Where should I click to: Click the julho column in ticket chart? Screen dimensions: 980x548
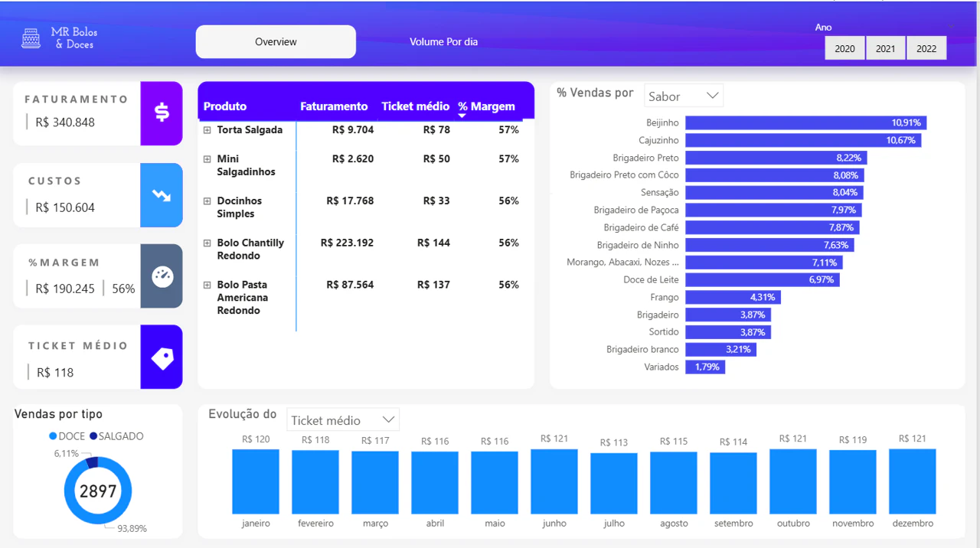point(614,484)
